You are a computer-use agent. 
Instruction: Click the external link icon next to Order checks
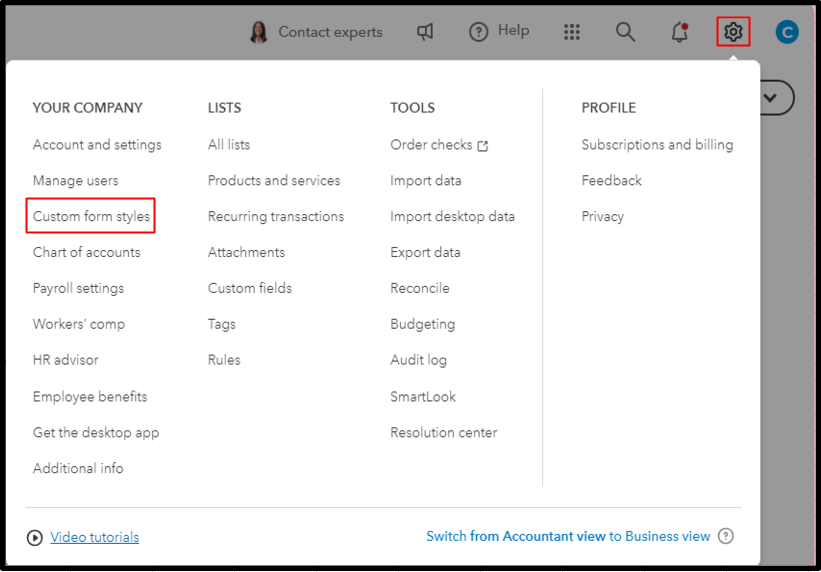coord(483,146)
